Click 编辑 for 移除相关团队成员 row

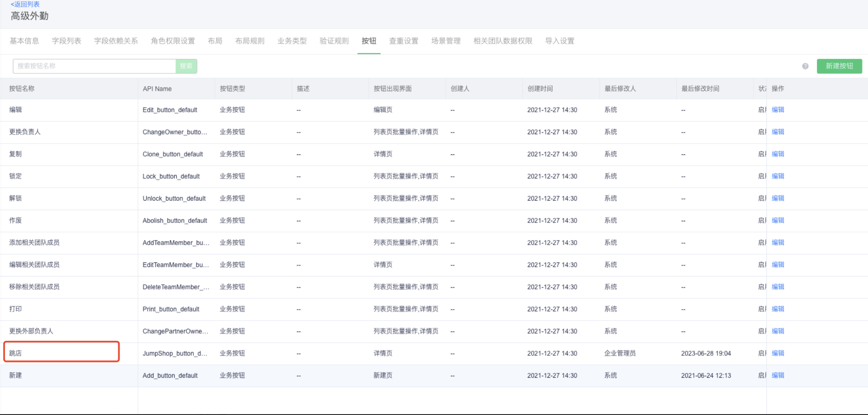(778, 287)
